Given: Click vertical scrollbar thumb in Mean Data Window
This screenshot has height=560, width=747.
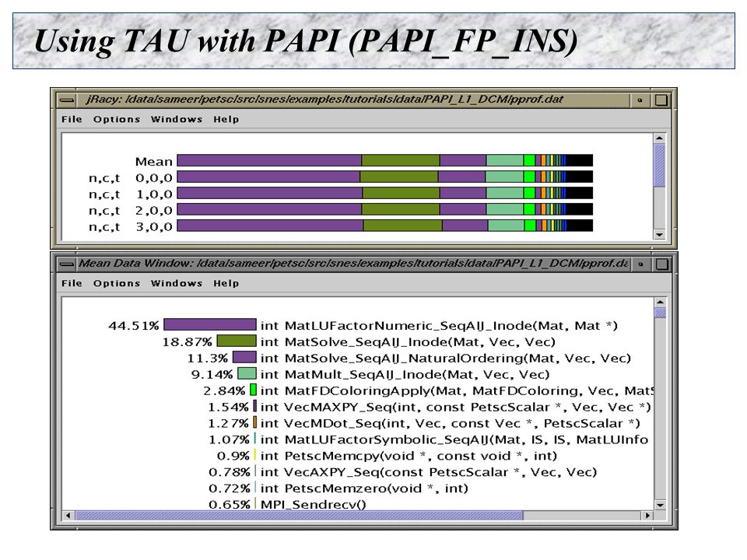Looking at the screenshot, I should click(x=660, y=313).
